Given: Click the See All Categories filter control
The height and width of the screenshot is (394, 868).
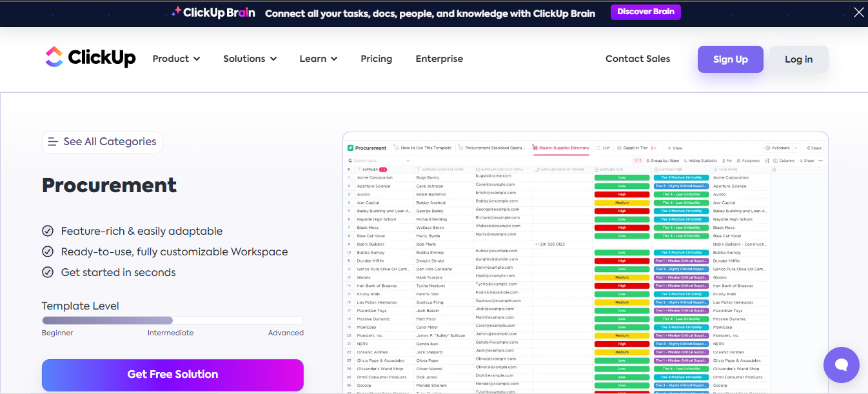Looking at the screenshot, I should click(x=102, y=142).
